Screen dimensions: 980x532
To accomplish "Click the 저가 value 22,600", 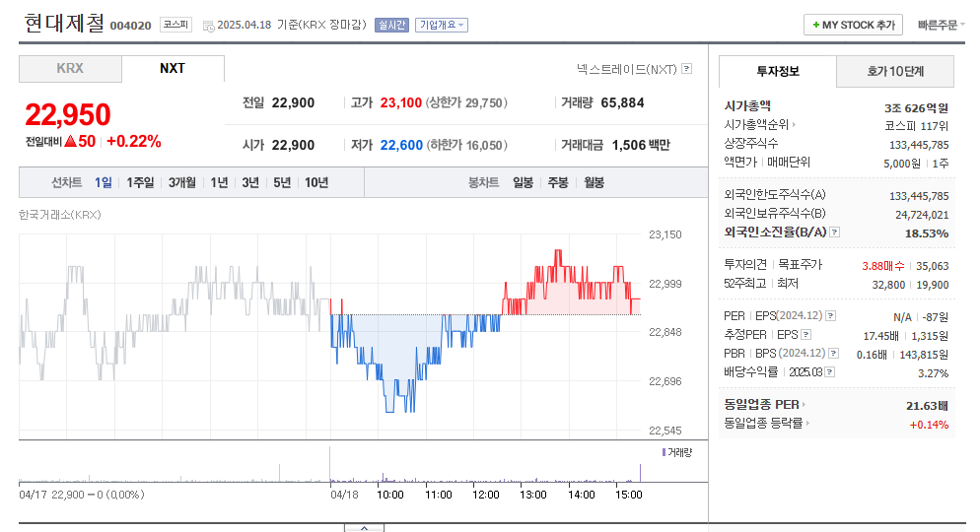I will coord(401,146).
